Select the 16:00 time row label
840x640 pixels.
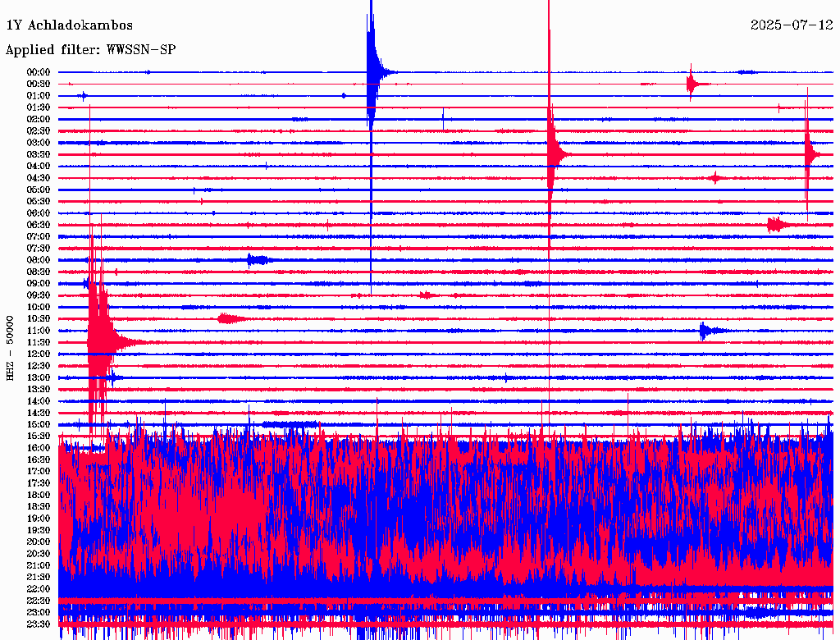39,449
